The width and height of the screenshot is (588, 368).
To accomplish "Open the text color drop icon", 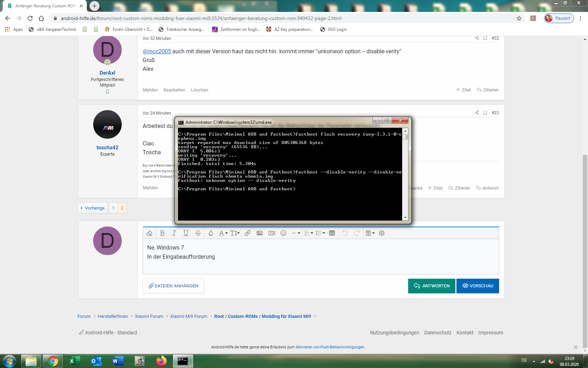I will point(211,233).
